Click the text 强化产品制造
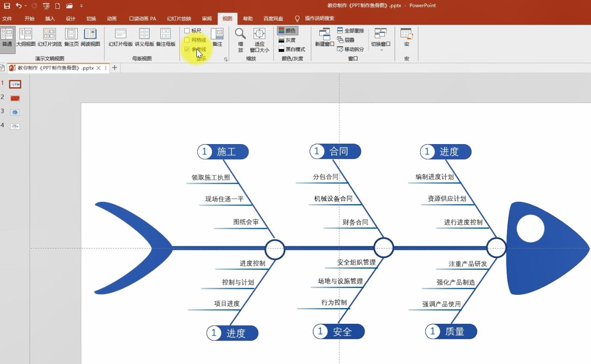This screenshot has width=591, height=364. click(x=456, y=282)
